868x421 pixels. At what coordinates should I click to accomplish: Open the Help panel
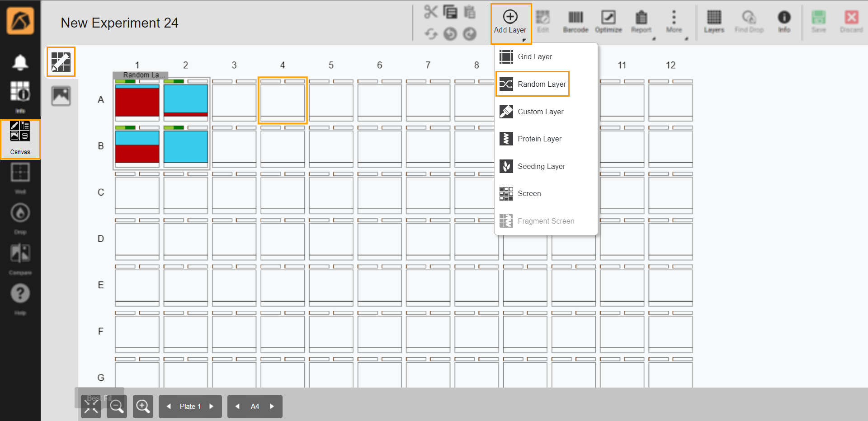pos(20,294)
